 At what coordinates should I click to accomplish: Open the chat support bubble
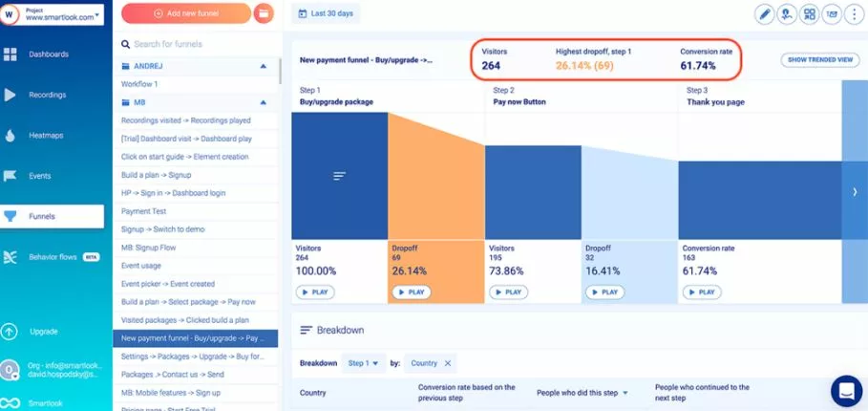(846, 391)
